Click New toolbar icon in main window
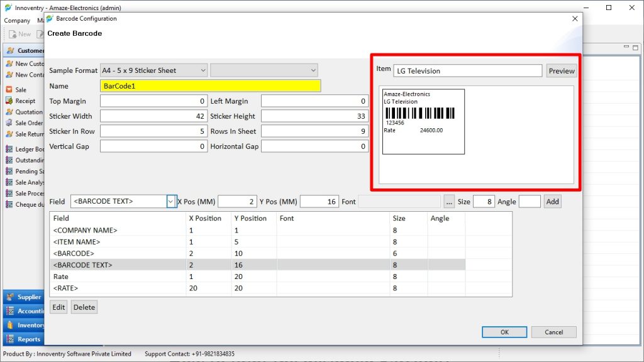Viewport: 644px width, 362px height. [x=13, y=34]
